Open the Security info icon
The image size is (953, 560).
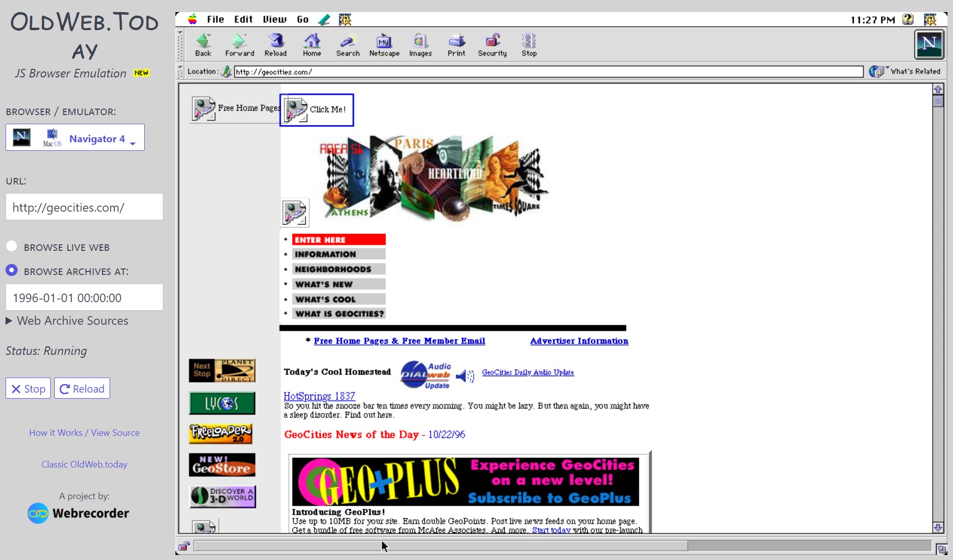pyautogui.click(x=492, y=45)
